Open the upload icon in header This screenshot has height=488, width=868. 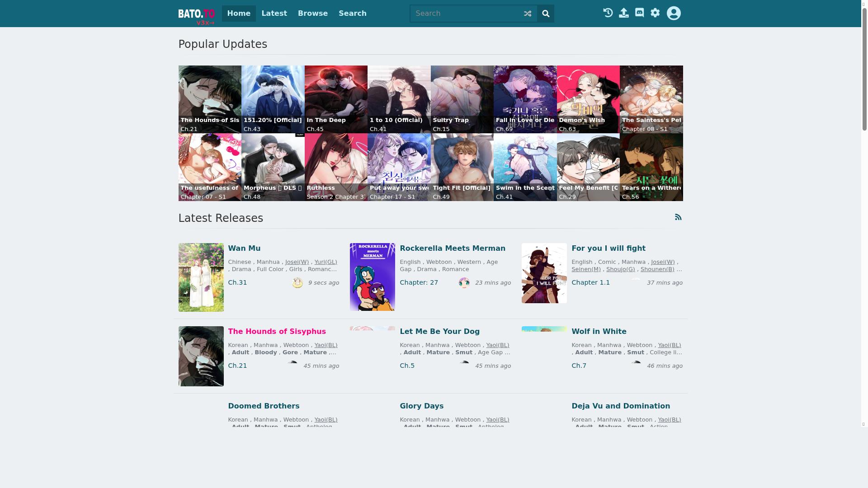tap(624, 13)
